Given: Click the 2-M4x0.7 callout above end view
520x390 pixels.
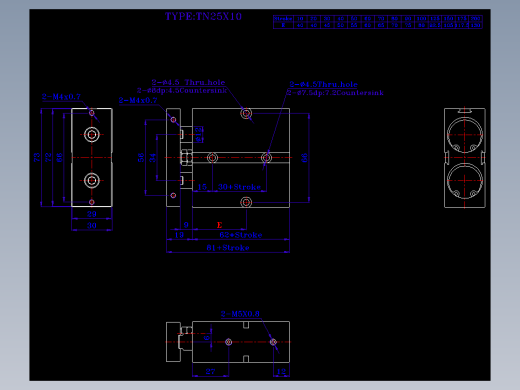Looking at the screenshot, I should [61, 97].
